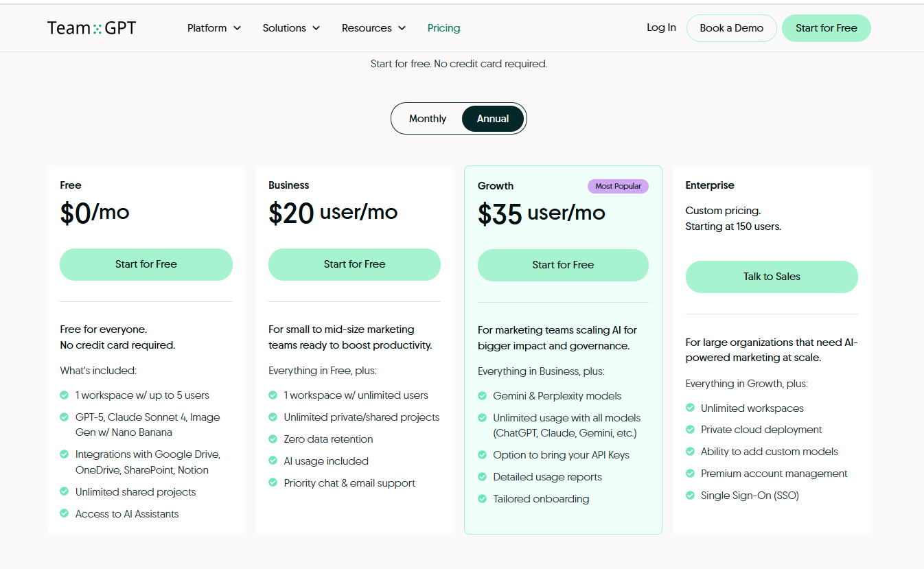The height and width of the screenshot is (569, 924).
Task: Click checkmark beside 'Access to AI Assistants'
Action: pyautogui.click(x=64, y=514)
